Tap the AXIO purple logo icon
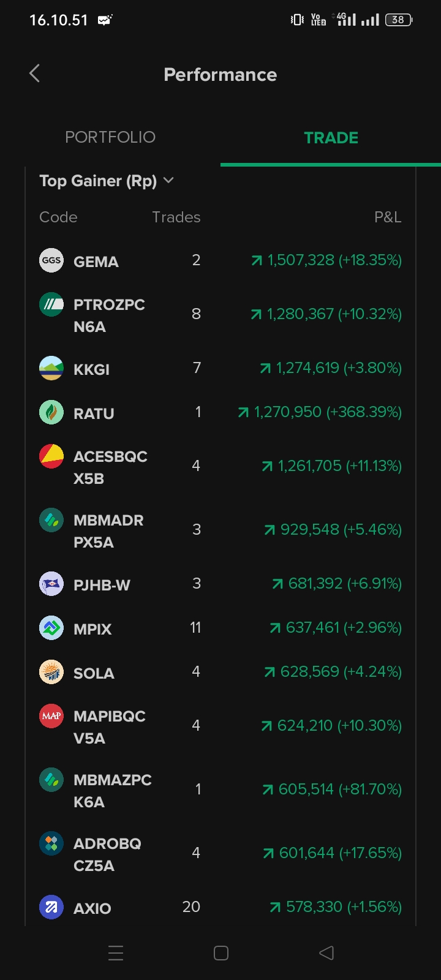The width and height of the screenshot is (441, 980). (51, 907)
